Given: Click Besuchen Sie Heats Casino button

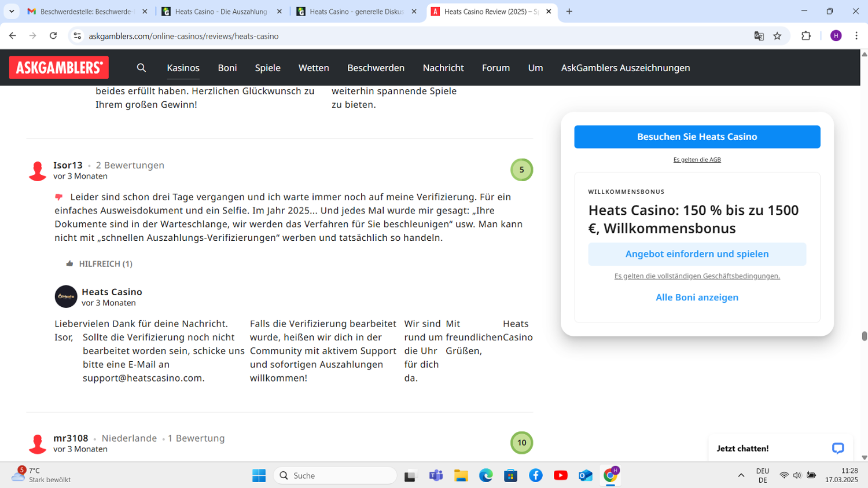Looking at the screenshot, I should (697, 137).
